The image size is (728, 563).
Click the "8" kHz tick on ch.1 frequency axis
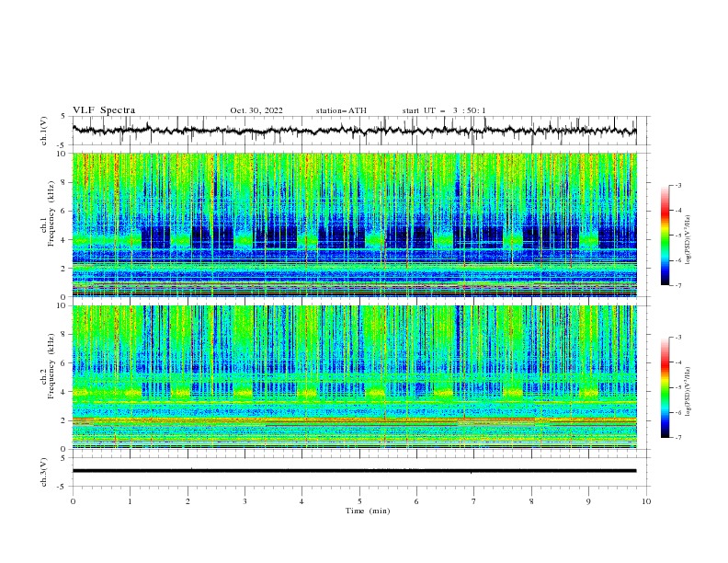tap(65, 182)
